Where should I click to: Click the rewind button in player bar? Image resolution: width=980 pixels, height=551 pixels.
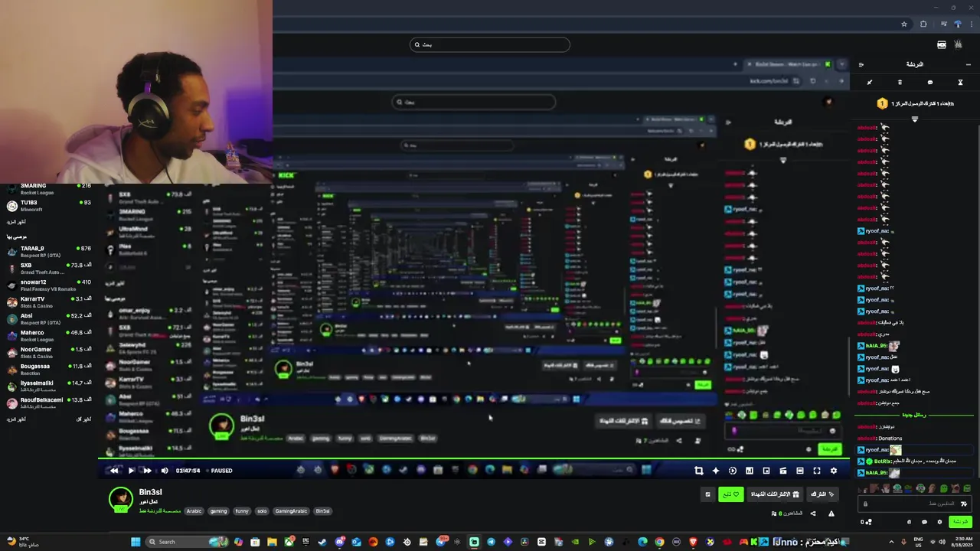(x=115, y=471)
